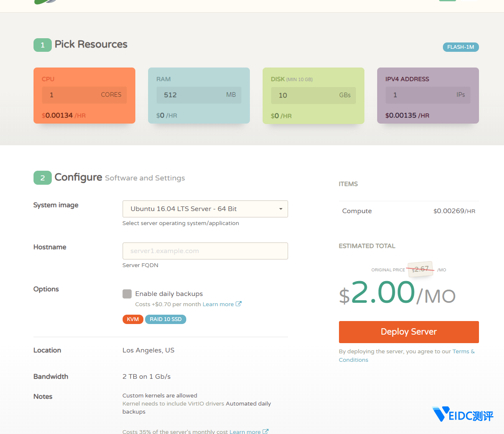Click external-link icon beside $0.70 Learn more
Viewport: 504px width, 434px height.
[238, 304]
